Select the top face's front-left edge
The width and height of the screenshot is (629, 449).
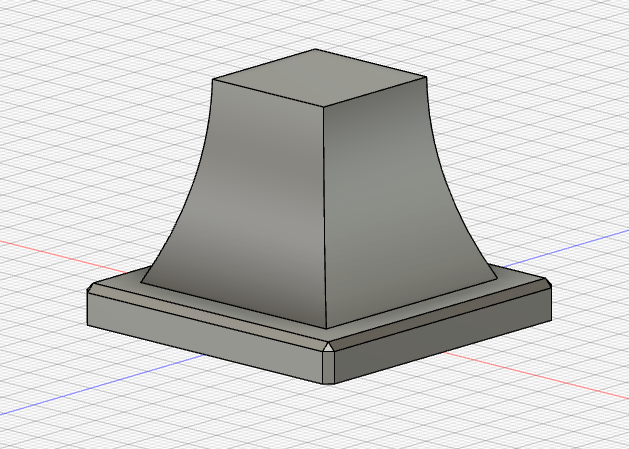pyautogui.click(x=270, y=93)
